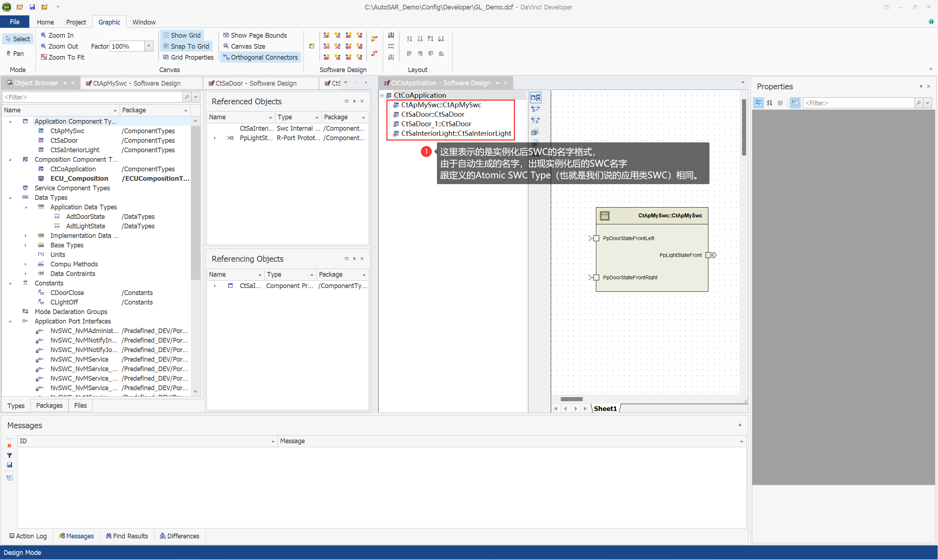This screenshot has width=938, height=560.
Task: Click the new component prototype icon
Action: pos(312,46)
